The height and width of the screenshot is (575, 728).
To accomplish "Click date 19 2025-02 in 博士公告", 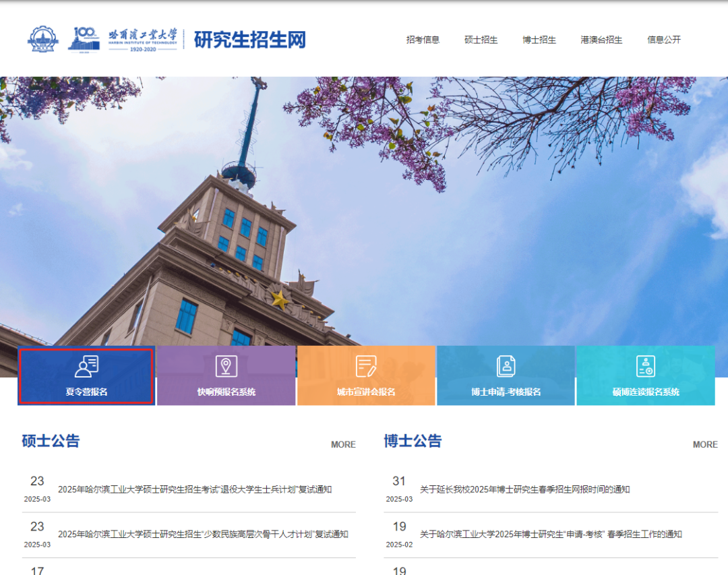I will point(399,534).
